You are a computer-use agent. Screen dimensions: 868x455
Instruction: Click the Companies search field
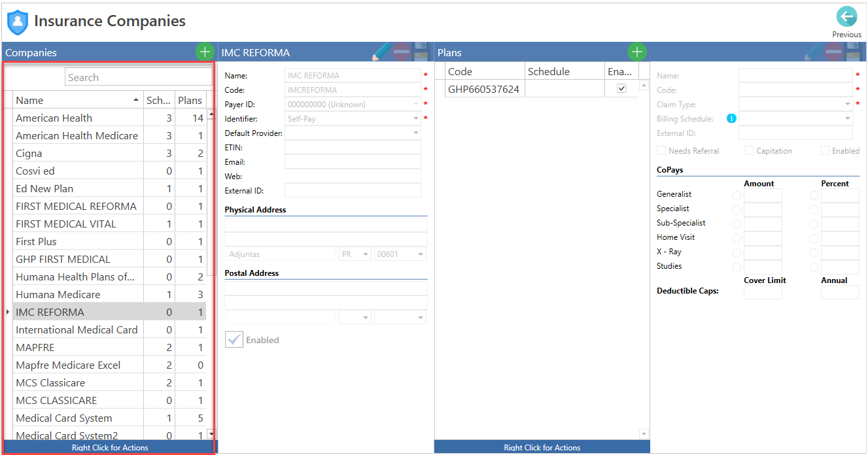pyautogui.click(x=139, y=77)
